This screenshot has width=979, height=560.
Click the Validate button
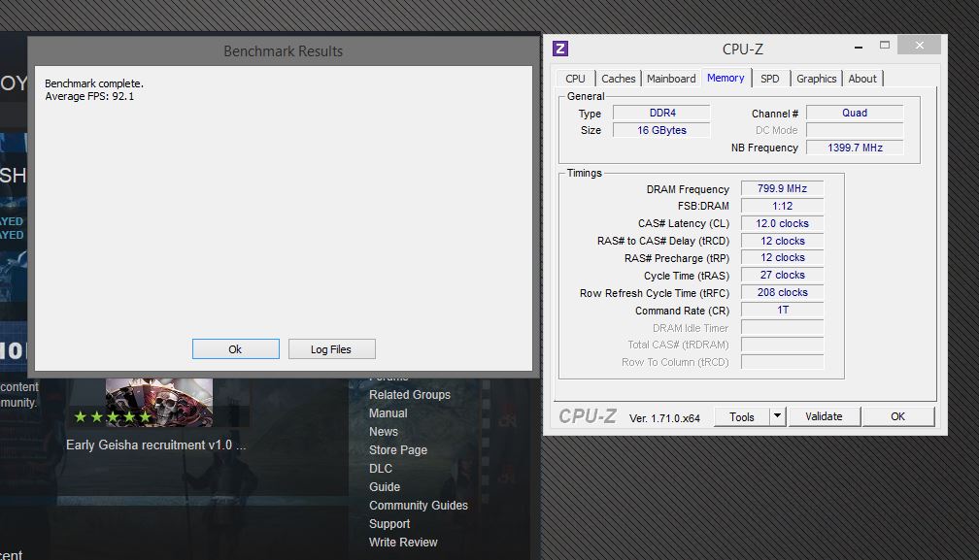point(824,416)
